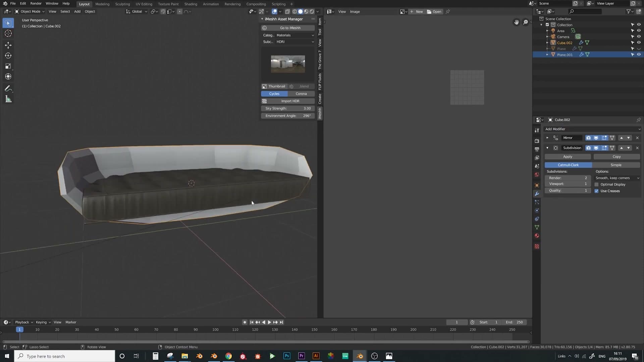Image resolution: width=644 pixels, height=362 pixels.
Task: Toggle X-Ray display in viewport header
Action: pyautogui.click(x=287, y=11)
